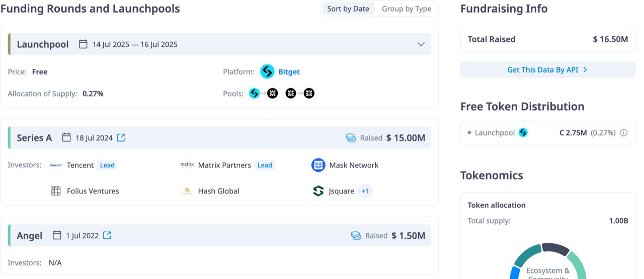
Task: Open the Mask Network investor link
Action: (354, 165)
